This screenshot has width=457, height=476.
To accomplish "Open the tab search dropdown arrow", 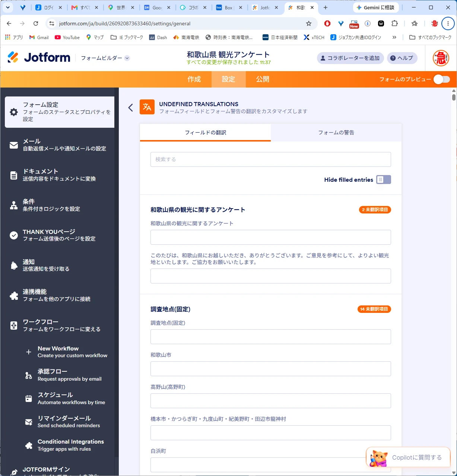I will [x=7, y=7].
